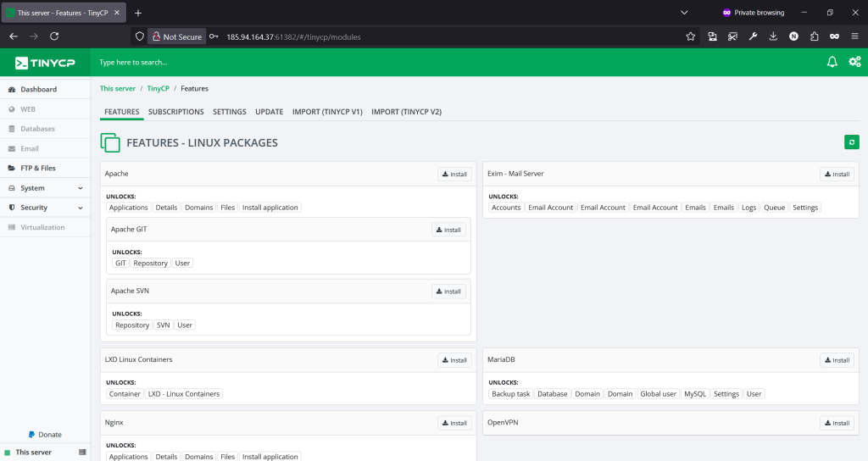This screenshot has height=461, width=868.
Task: Click the browser address bar URL
Action: (x=293, y=37)
